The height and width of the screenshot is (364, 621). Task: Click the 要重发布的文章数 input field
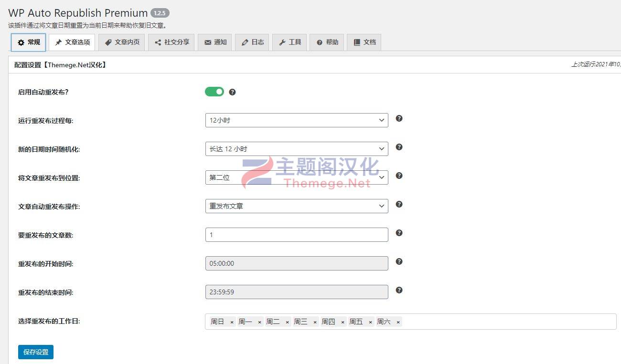point(297,235)
